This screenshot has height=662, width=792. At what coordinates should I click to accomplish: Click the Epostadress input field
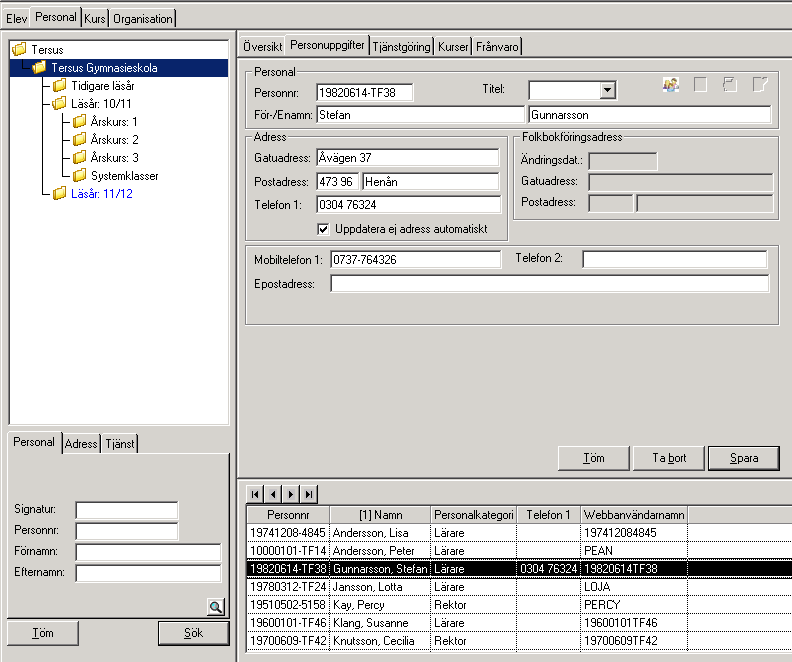click(550, 283)
